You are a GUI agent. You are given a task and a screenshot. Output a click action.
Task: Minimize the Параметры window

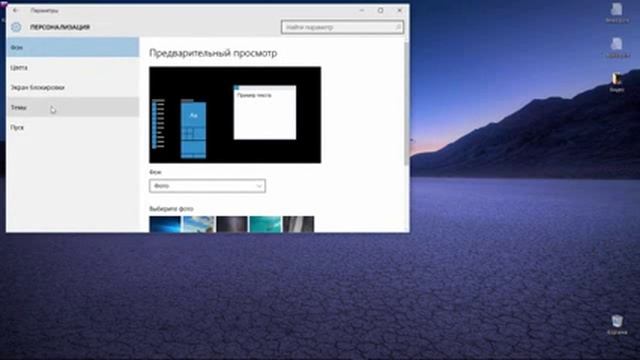(362, 10)
